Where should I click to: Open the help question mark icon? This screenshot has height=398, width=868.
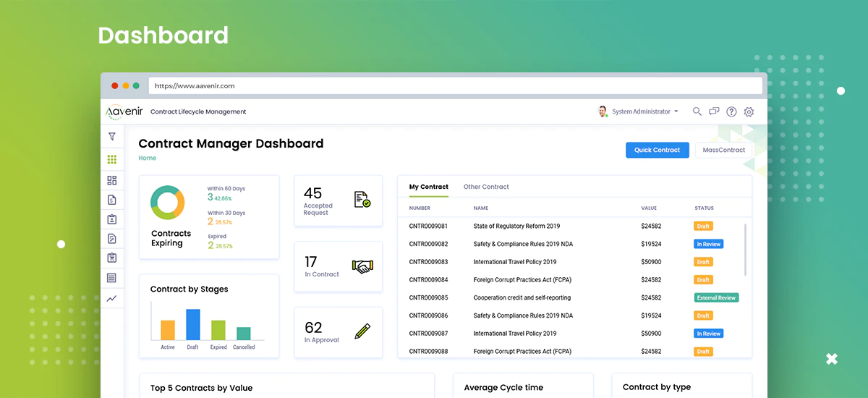[731, 111]
